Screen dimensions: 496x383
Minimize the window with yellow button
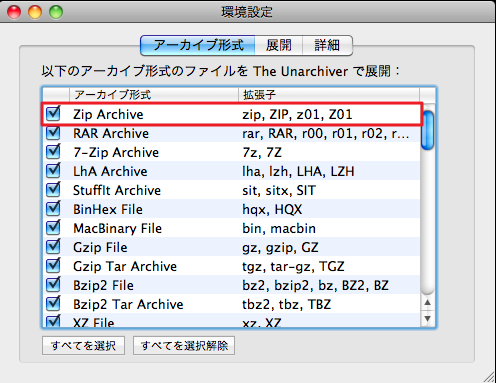[35, 12]
